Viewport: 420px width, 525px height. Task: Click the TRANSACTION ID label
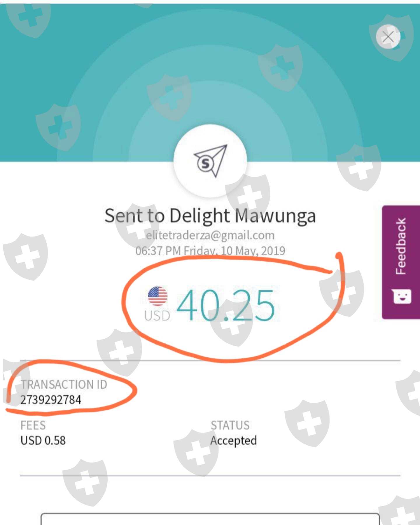click(64, 385)
